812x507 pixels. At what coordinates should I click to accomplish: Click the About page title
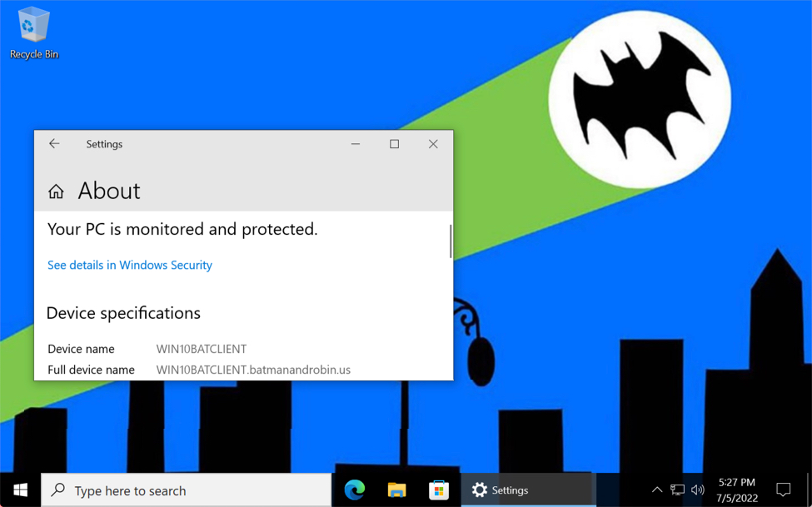coord(109,191)
